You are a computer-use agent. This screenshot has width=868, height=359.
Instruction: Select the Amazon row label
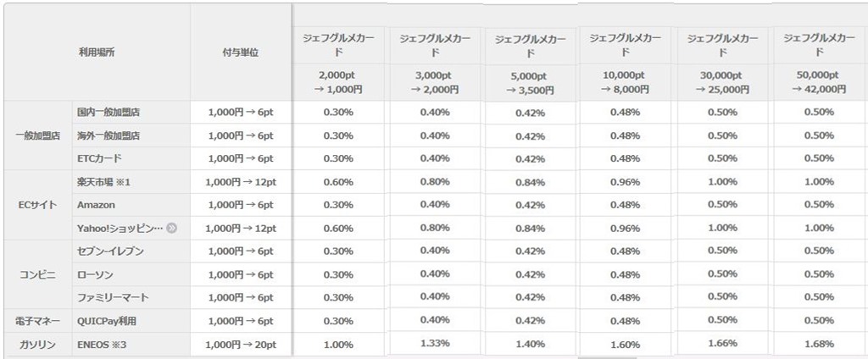click(x=97, y=205)
